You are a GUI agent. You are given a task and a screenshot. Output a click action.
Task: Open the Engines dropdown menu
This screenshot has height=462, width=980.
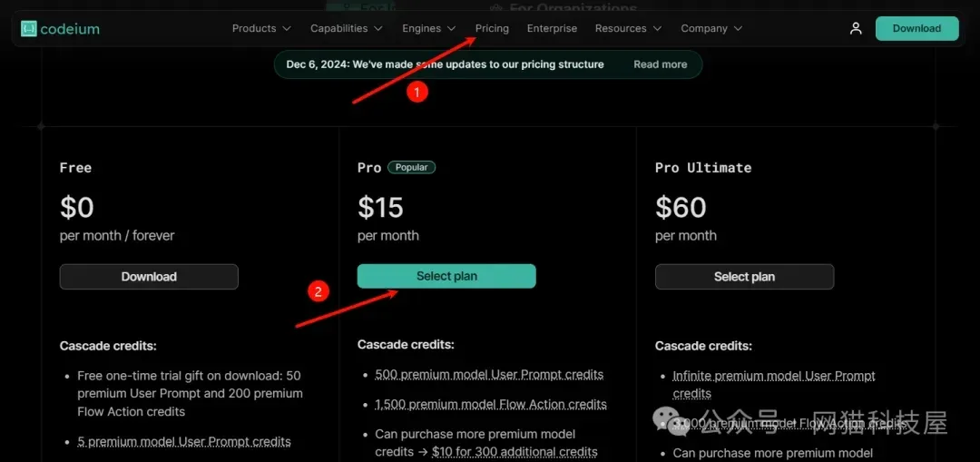[428, 28]
